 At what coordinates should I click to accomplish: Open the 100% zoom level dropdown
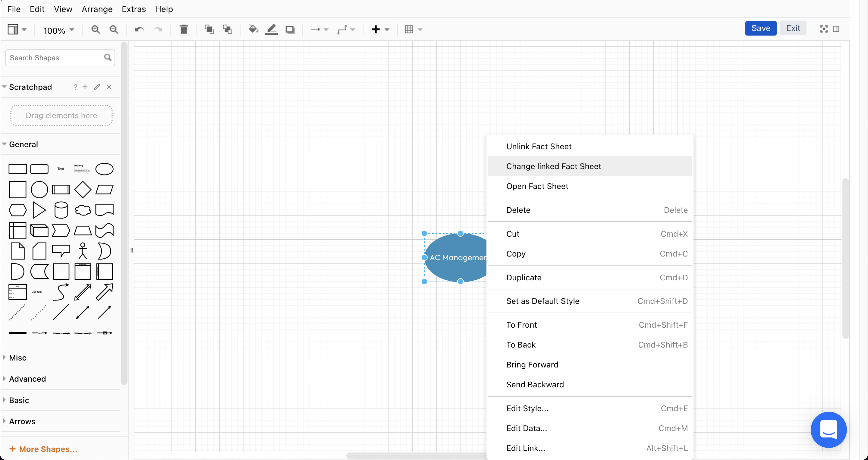pos(58,30)
